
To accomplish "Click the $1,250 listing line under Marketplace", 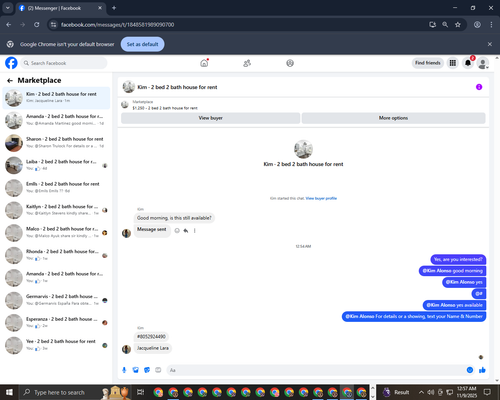I will [165, 108].
